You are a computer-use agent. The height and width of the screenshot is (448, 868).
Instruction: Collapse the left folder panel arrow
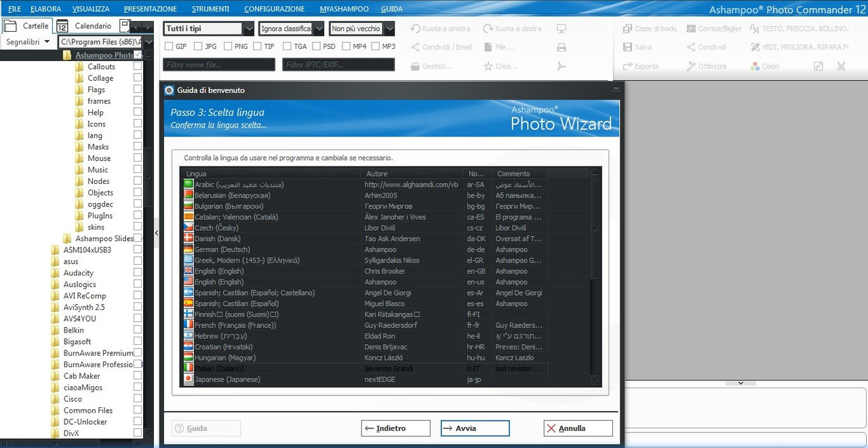(x=157, y=233)
